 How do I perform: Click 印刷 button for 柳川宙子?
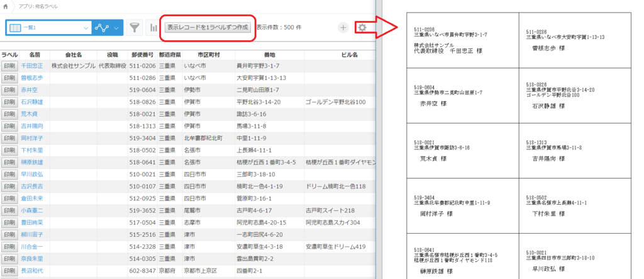pos(9,234)
